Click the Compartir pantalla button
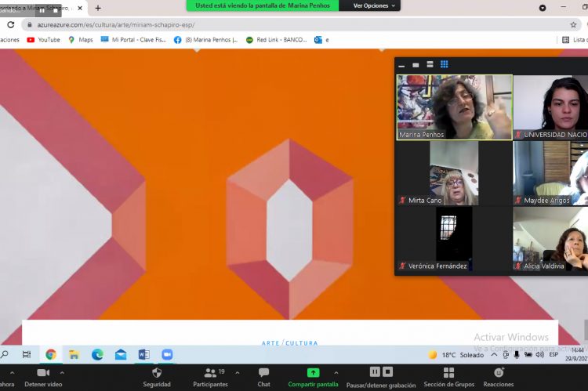Image resolution: width=588 pixels, height=391 pixels. [x=313, y=373]
